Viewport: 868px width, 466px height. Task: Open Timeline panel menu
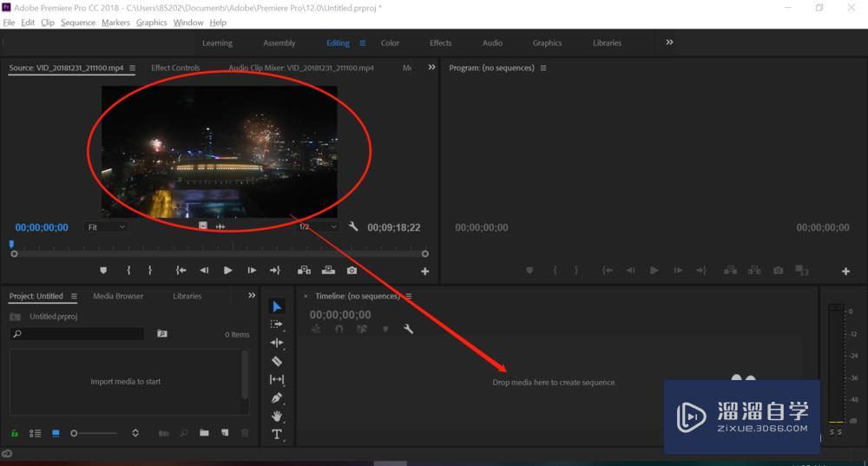[x=409, y=296]
